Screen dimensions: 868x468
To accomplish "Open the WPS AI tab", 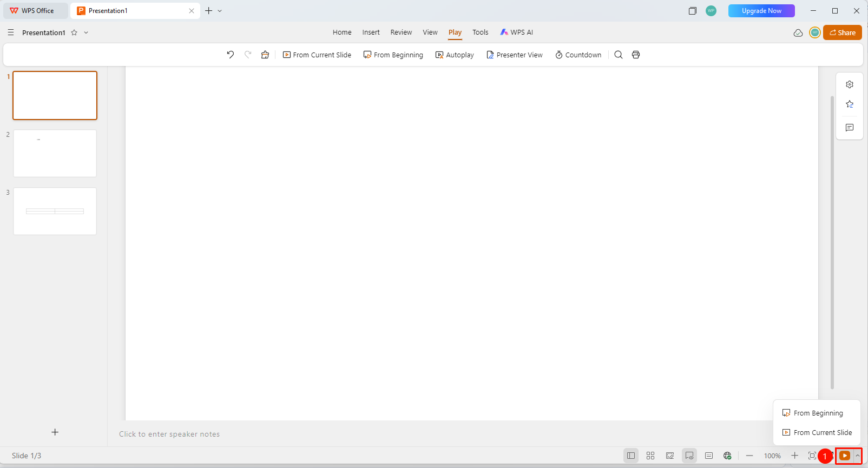I will [x=517, y=32].
